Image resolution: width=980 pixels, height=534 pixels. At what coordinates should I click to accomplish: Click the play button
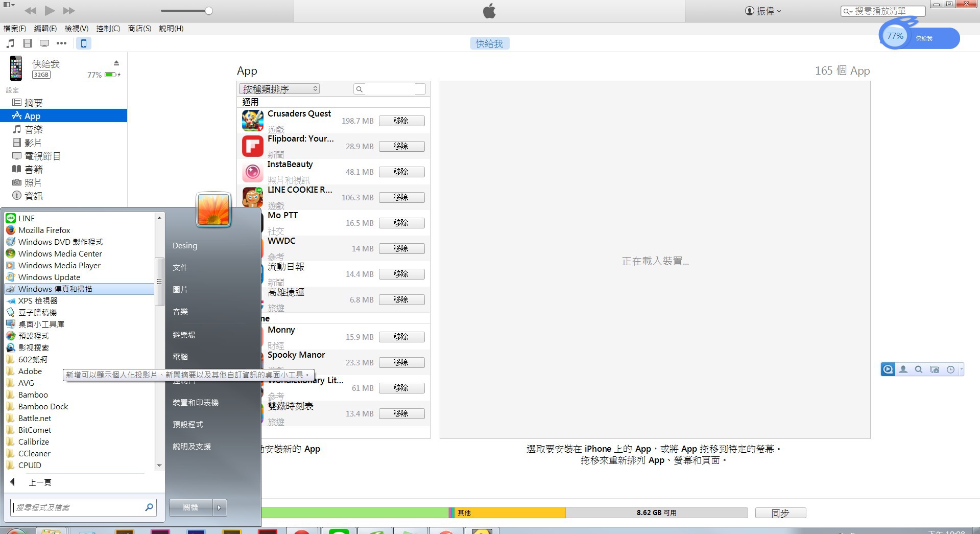[x=50, y=10]
